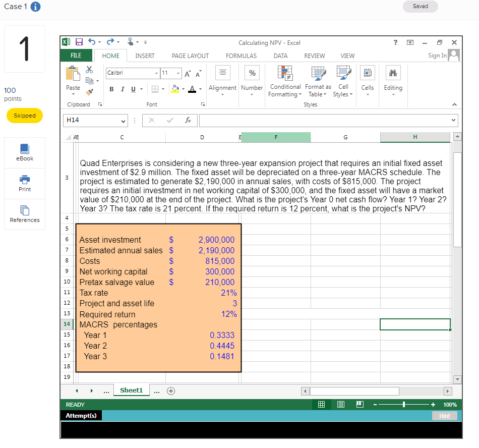Open the References sidebar item
Screen dimensions: 479x448
25,214
